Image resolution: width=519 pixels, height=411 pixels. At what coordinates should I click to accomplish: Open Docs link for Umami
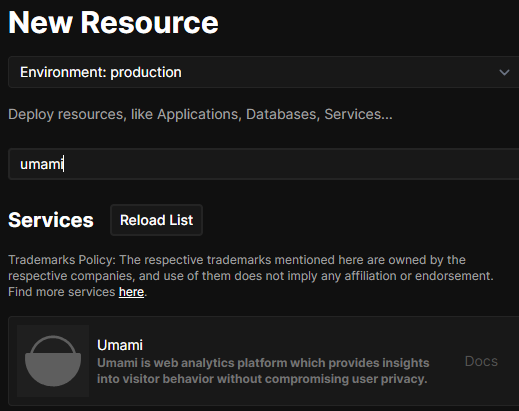click(481, 361)
